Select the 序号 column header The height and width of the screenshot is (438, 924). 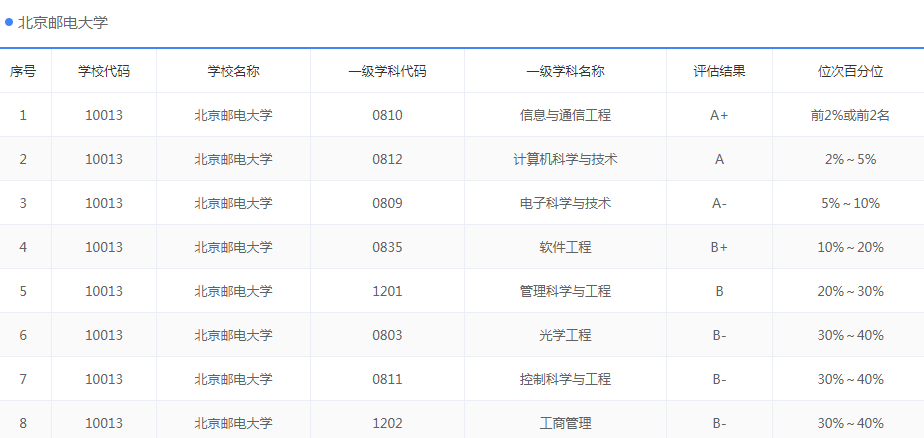tap(23, 71)
